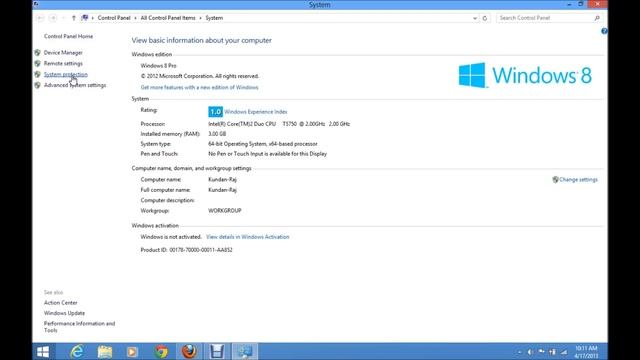Click active Control Panel taskbar icon
This screenshot has width=640, height=360.
(245, 351)
